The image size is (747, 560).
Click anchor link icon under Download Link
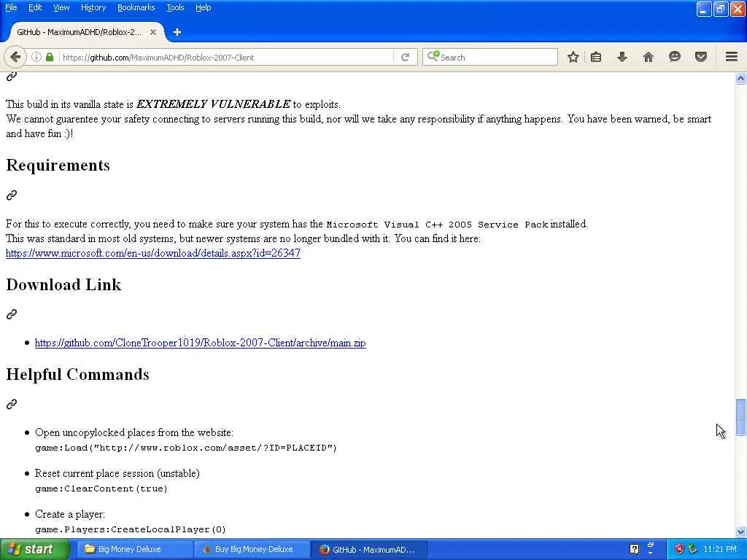(x=12, y=314)
